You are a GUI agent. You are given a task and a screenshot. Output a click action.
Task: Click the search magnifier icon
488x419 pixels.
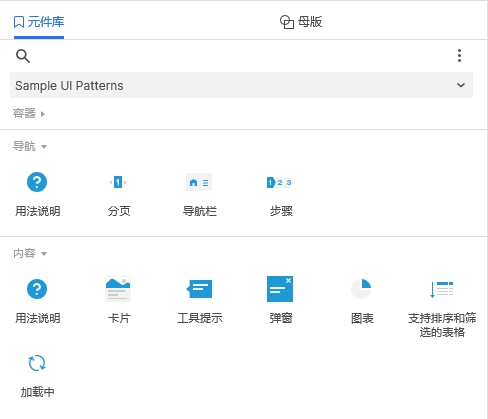click(23, 56)
